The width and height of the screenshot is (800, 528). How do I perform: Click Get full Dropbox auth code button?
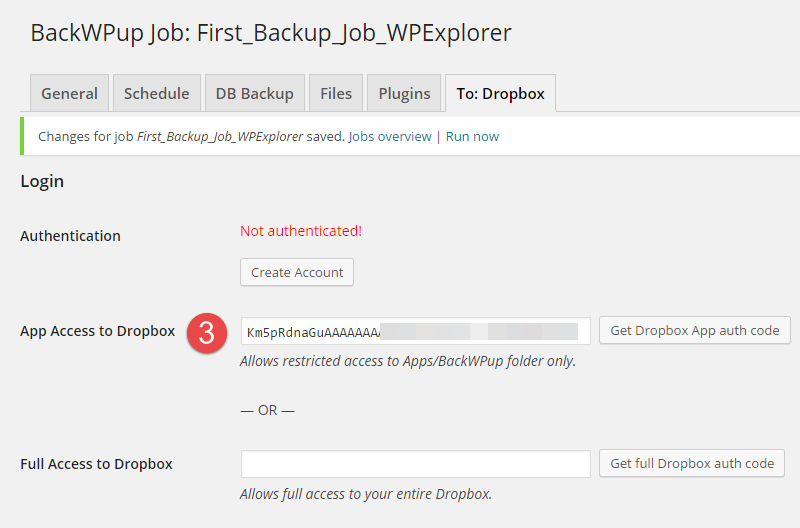tap(692, 463)
